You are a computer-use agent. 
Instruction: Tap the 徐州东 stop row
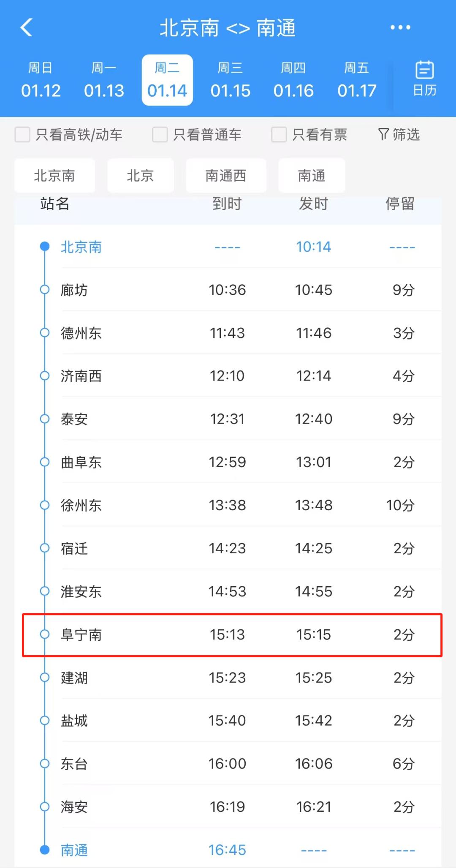pyautogui.click(x=232, y=505)
